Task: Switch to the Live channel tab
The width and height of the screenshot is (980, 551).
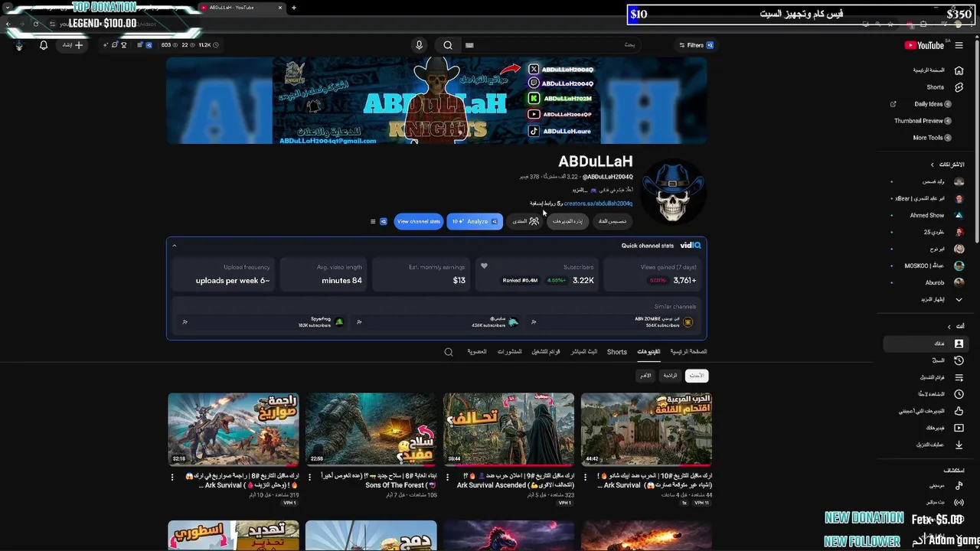Action: click(x=584, y=352)
